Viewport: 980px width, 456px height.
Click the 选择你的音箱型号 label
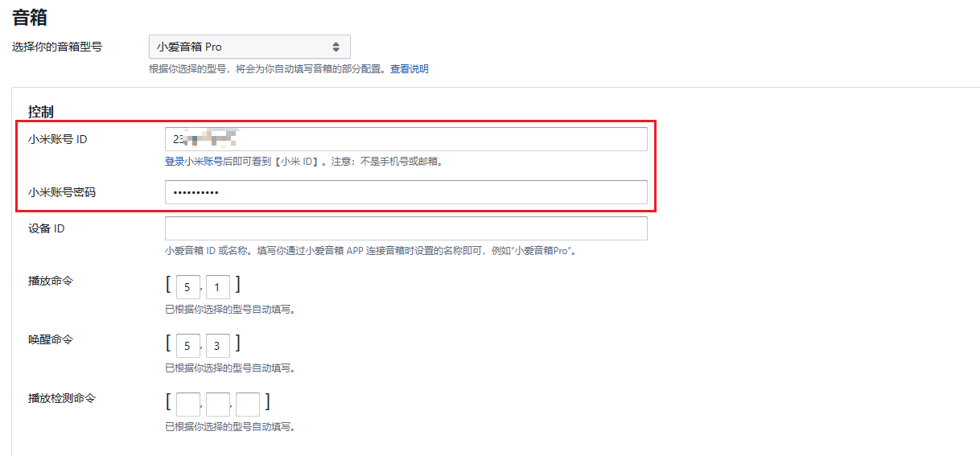click(x=57, y=47)
